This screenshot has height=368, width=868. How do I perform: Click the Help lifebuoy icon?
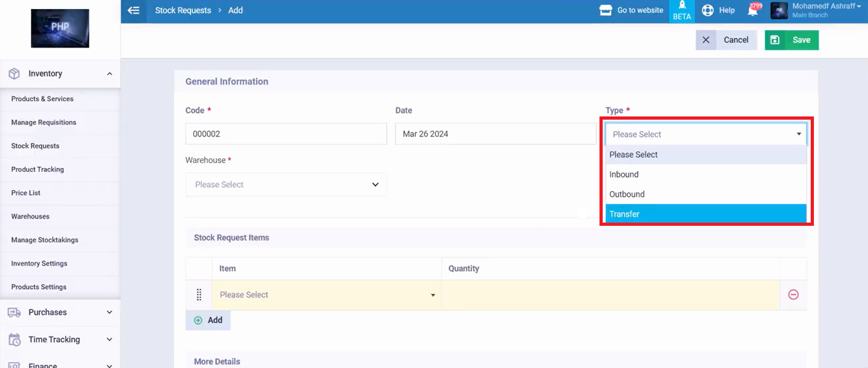(708, 10)
